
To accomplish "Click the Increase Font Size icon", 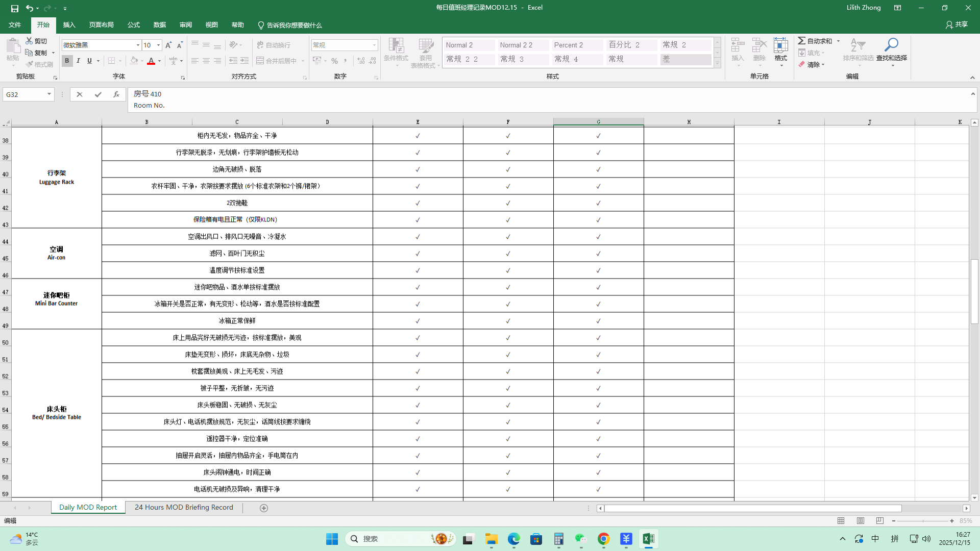I will tap(168, 45).
